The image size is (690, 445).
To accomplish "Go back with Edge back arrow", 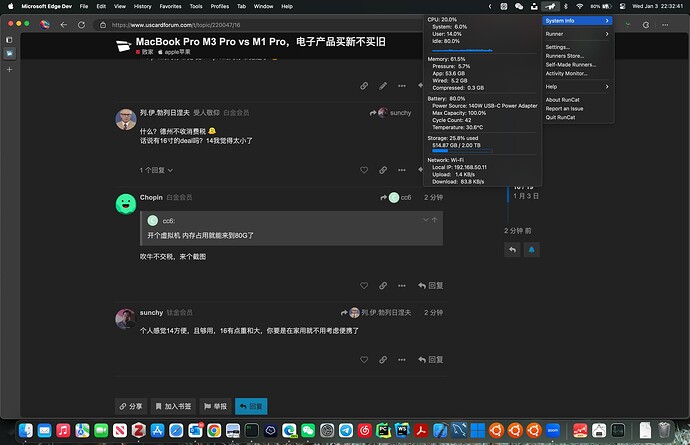I will (x=64, y=25).
